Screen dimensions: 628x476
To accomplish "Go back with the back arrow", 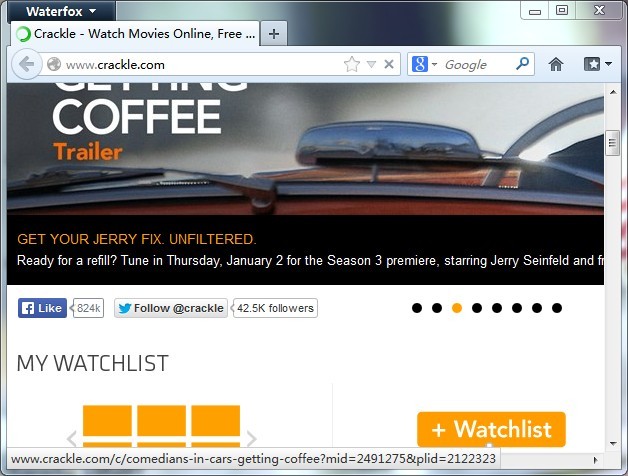I will click(26, 64).
